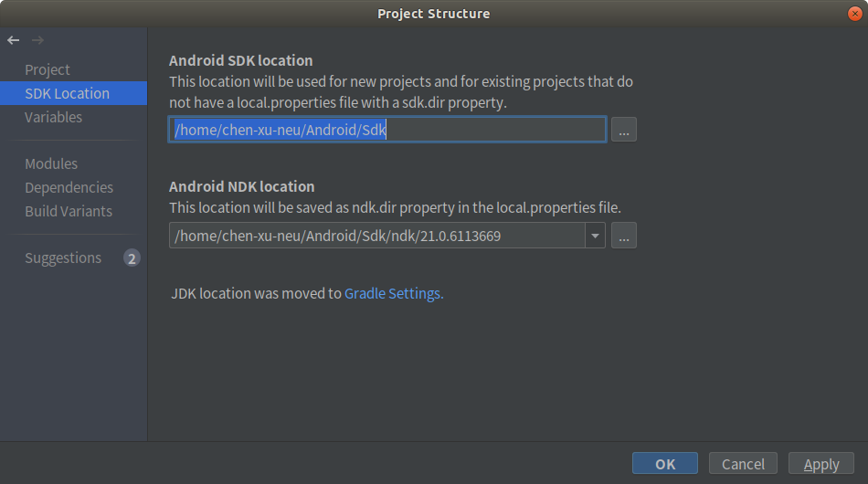Go back with the left arrow
This screenshot has width=868, height=484.
[x=14, y=40]
